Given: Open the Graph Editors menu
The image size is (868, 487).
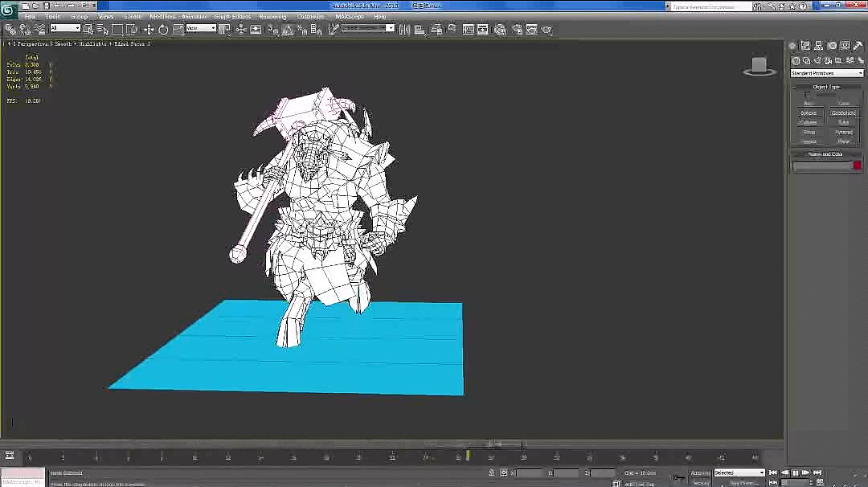Looking at the screenshot, I should click(232, 17).
